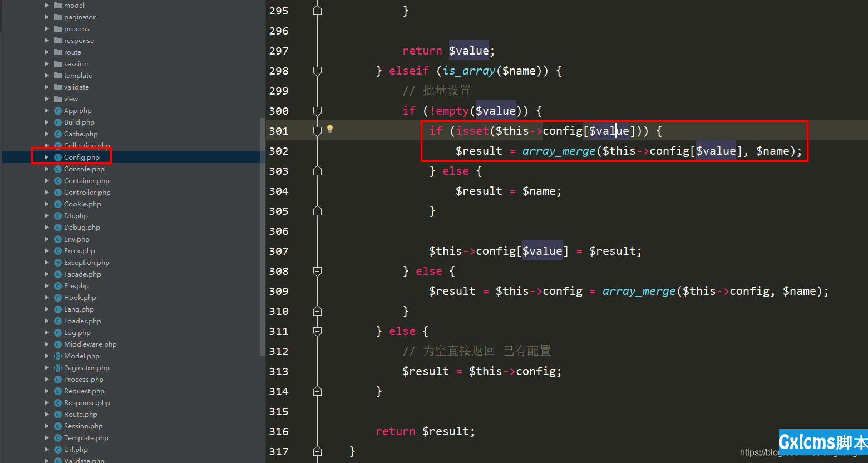Expand the session folder arrow

[x=47, y=64]
